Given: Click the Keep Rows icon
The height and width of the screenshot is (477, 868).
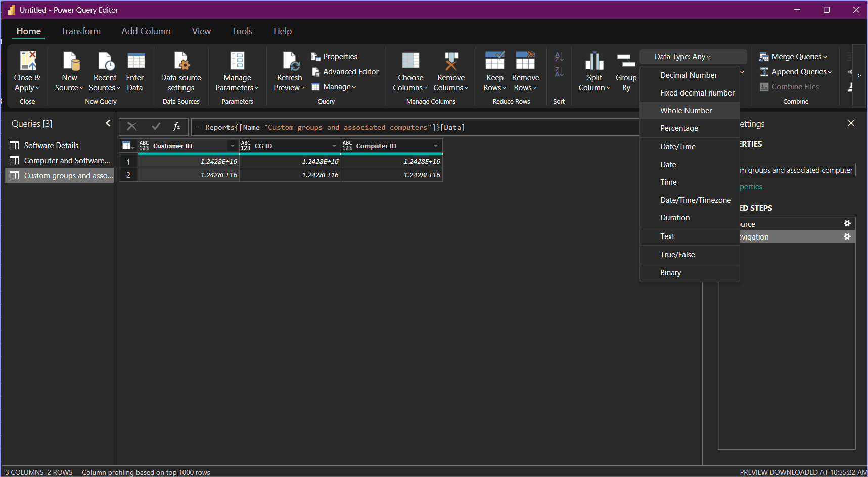Looking at the screenshot, I should (x=495, y=60).
